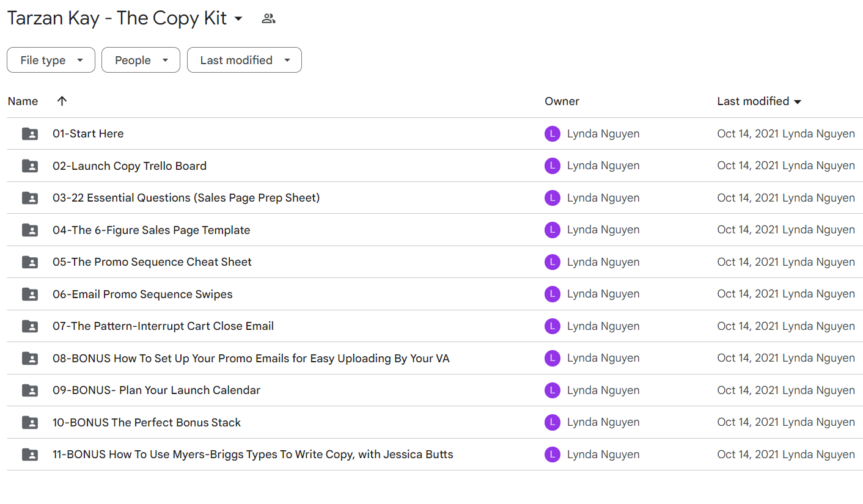Screen dimensions: 863x504
Task: Click the folder icon for 07-The Pattern-Interrupt Cart Close Email
Action: 30,326
